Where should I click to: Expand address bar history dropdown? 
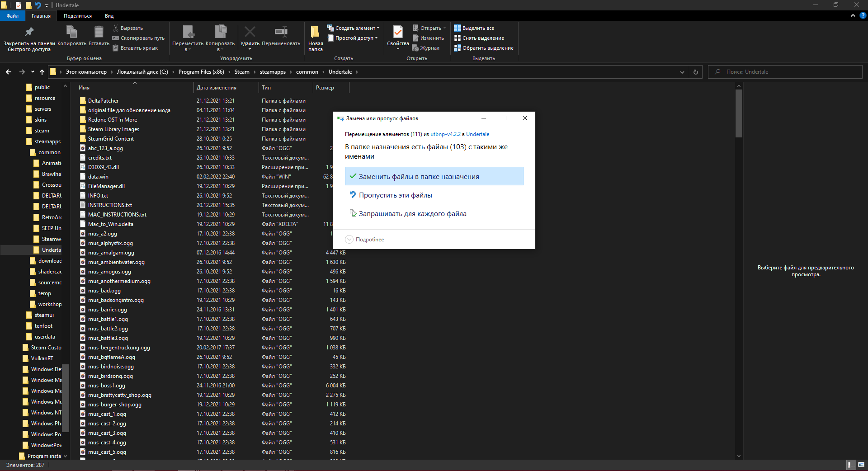(x=682, y=72)
